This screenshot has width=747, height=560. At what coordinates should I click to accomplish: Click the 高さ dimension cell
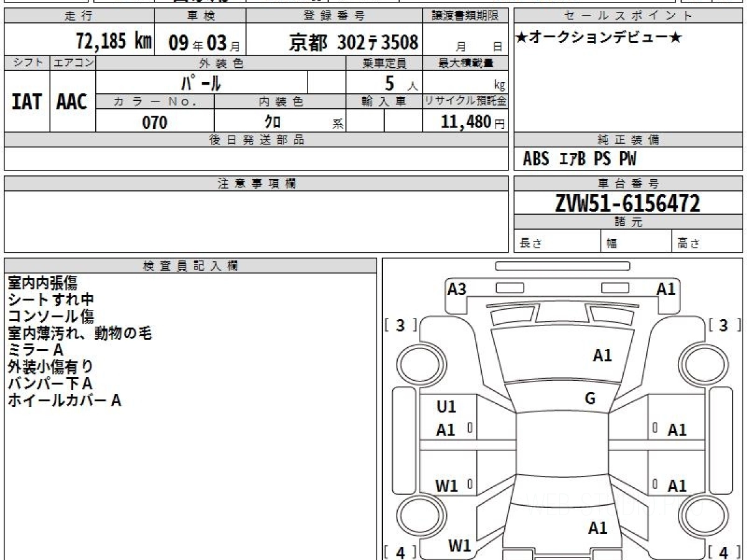coord(707,241)
